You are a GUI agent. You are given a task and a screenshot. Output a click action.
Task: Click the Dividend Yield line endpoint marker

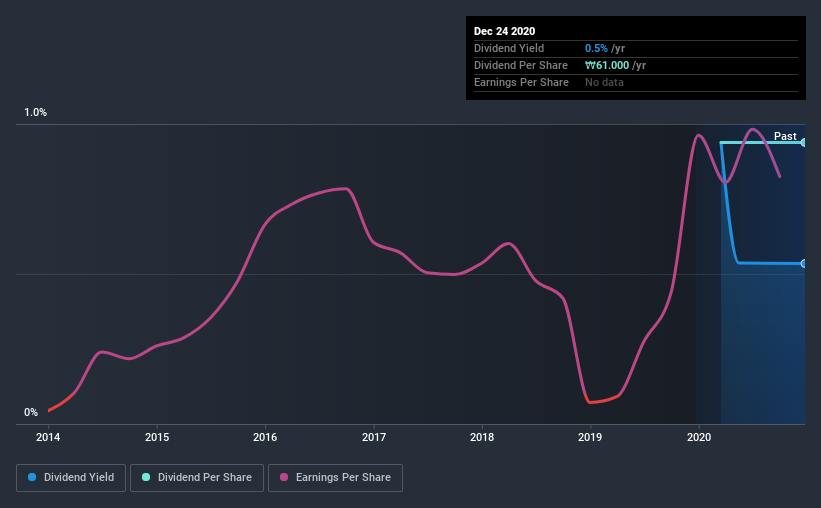(804, 263)
